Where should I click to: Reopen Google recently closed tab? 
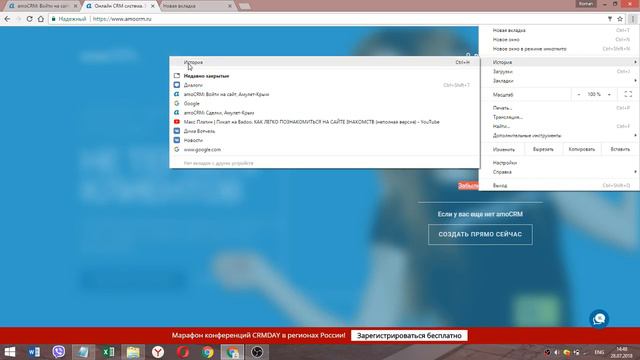pos(324,104)
